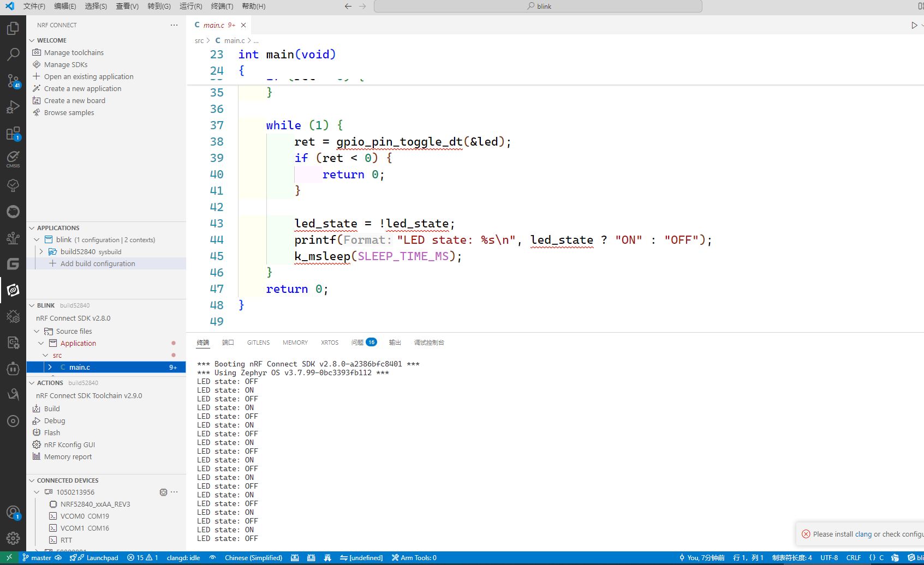
Task: Open the Accounts menu icon
Action: tap(13, 513)
